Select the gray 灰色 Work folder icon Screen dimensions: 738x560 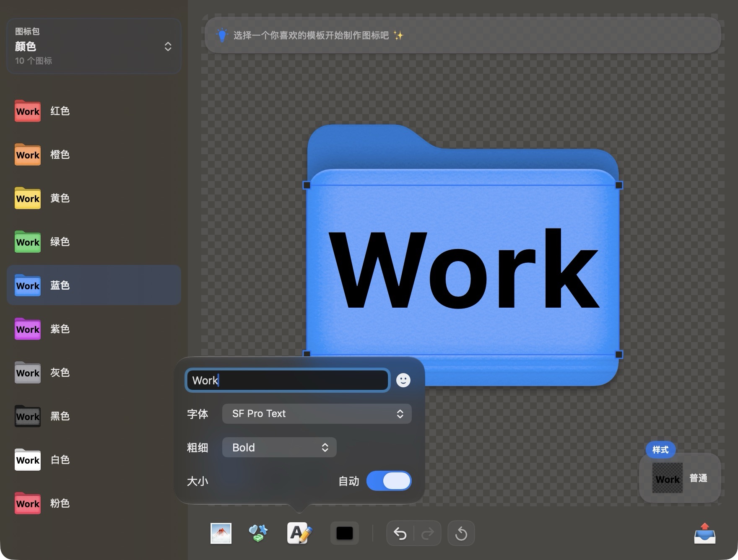pyautogui.click(x=28, y=373)
